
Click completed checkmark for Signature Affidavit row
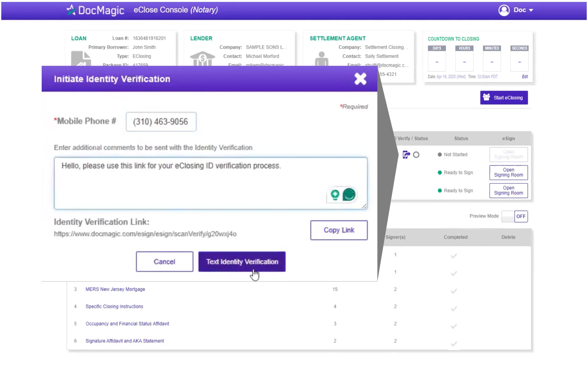pos(454,344)
